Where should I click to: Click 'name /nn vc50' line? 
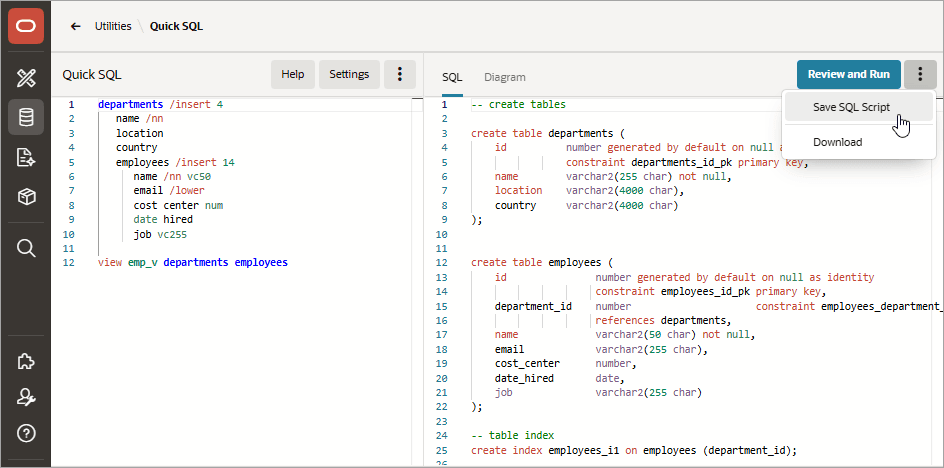click(x=172, y=176)
